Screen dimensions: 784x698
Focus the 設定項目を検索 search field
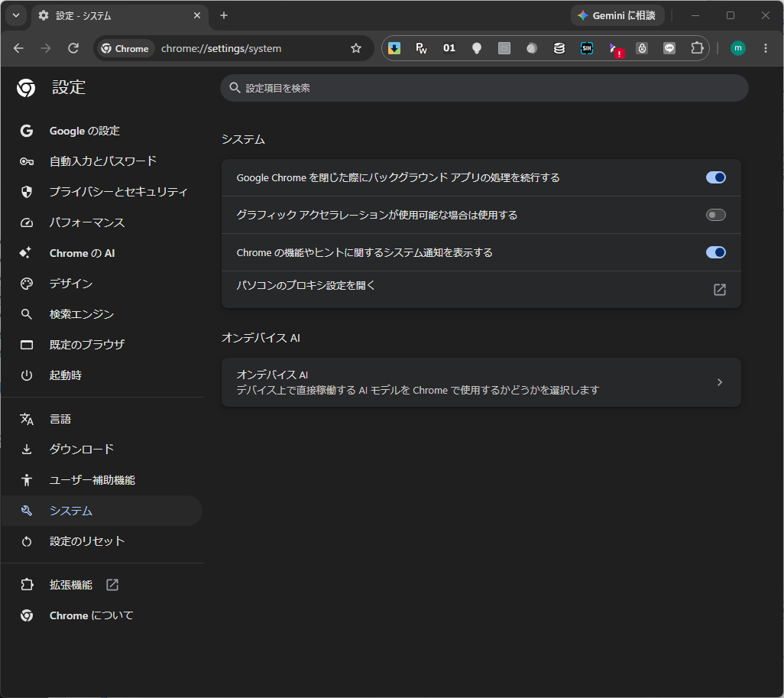tap(484, 88)
